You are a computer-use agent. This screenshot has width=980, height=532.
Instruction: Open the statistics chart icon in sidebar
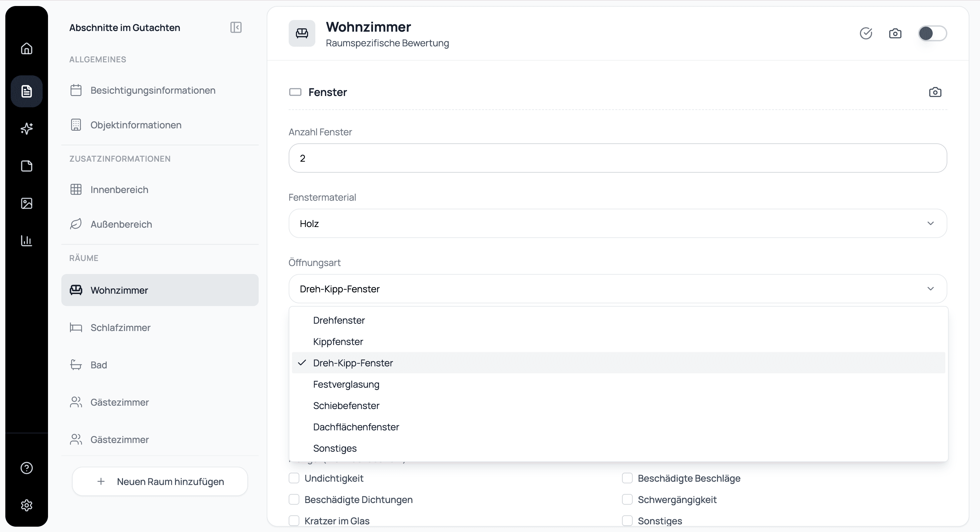26,240
